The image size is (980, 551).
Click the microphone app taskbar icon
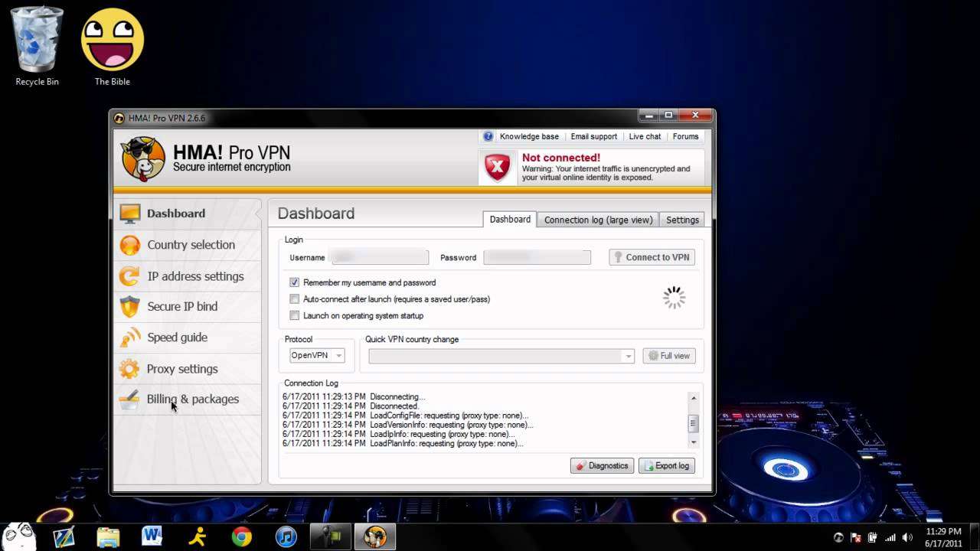(x=331, y=537)
